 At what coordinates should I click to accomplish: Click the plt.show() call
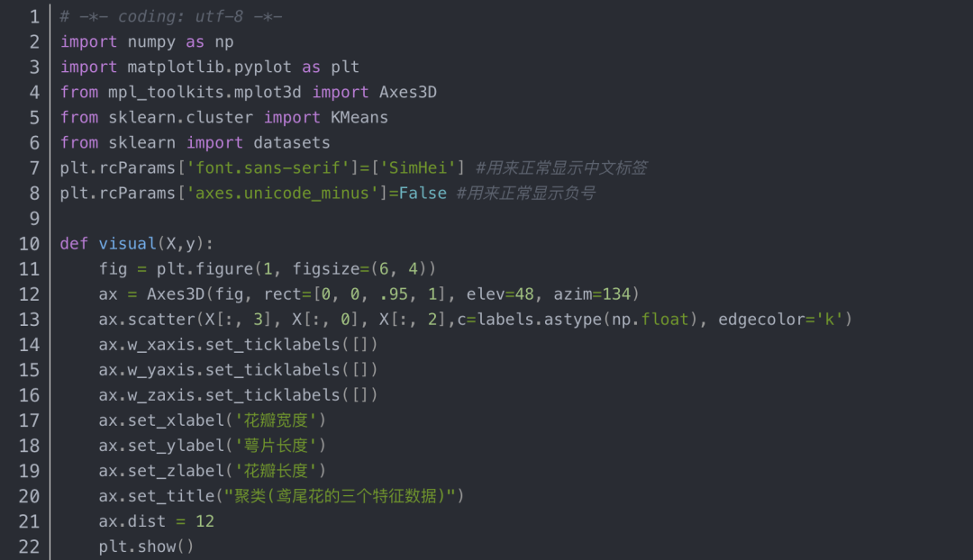[146, 546]
